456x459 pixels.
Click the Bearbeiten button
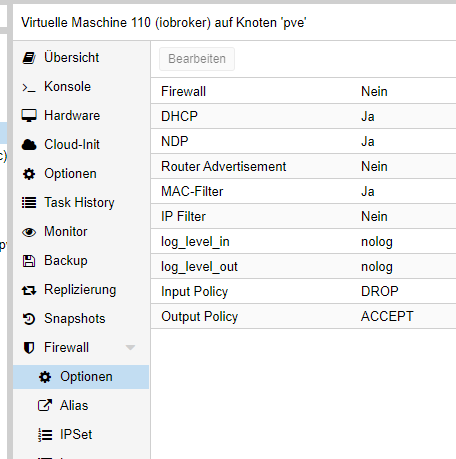pos(197,59)
